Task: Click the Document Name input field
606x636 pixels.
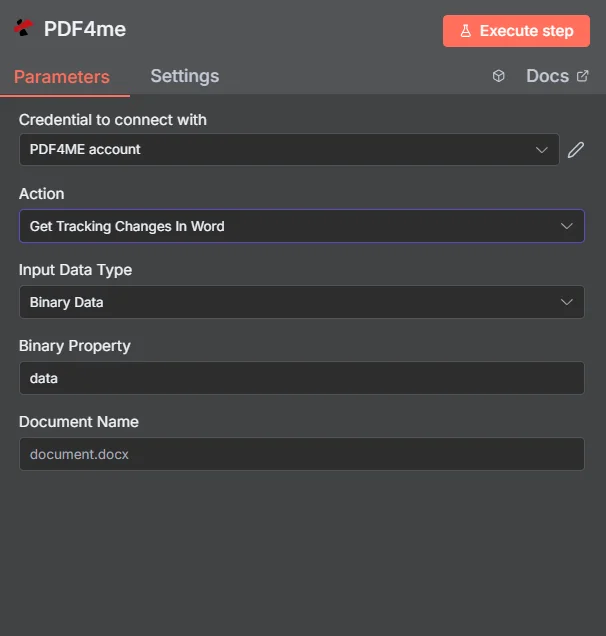Action: coord(302,454)
